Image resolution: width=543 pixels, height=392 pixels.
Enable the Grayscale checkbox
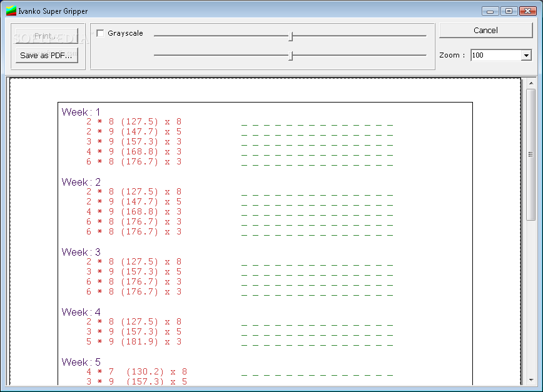click(101, 33)
